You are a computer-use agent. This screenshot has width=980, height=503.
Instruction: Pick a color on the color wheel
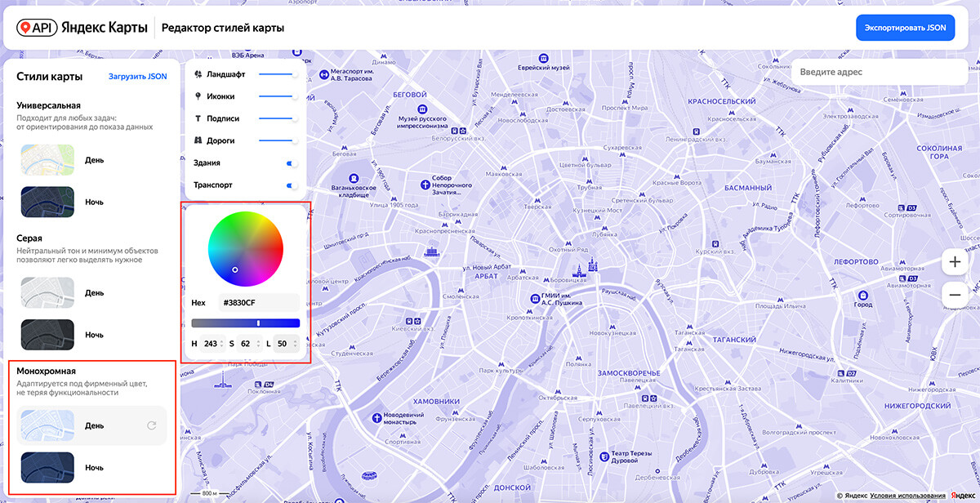click(246, 248)
